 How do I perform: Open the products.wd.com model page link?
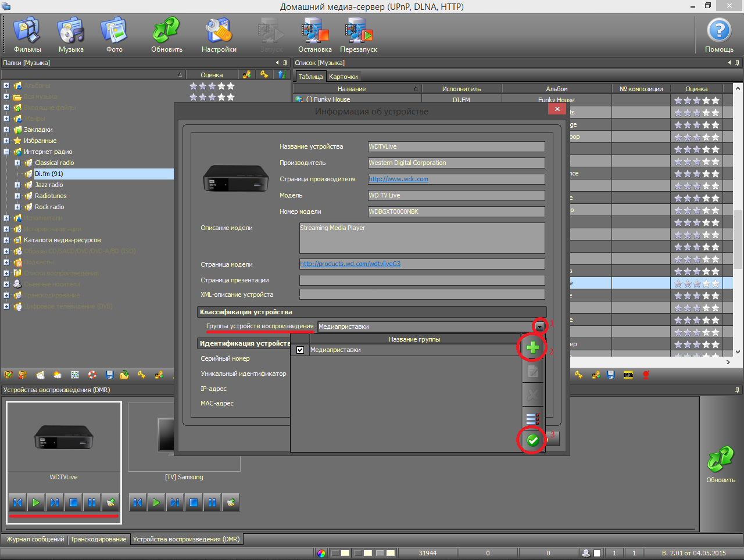[x=350, y=264]
